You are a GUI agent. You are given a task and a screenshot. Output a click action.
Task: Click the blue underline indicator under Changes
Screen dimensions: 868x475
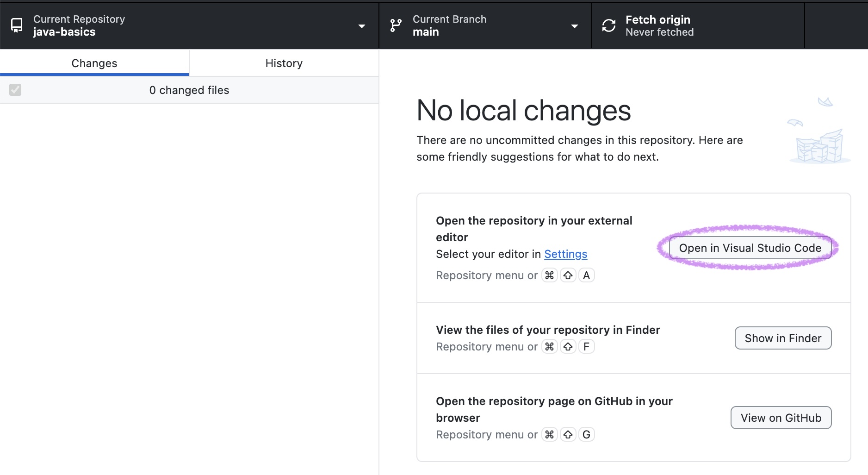(94, 75)
